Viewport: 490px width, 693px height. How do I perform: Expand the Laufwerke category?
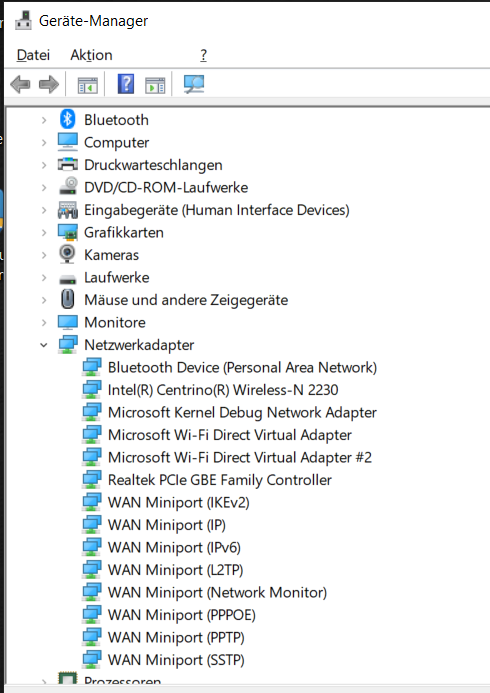(44, 278)
